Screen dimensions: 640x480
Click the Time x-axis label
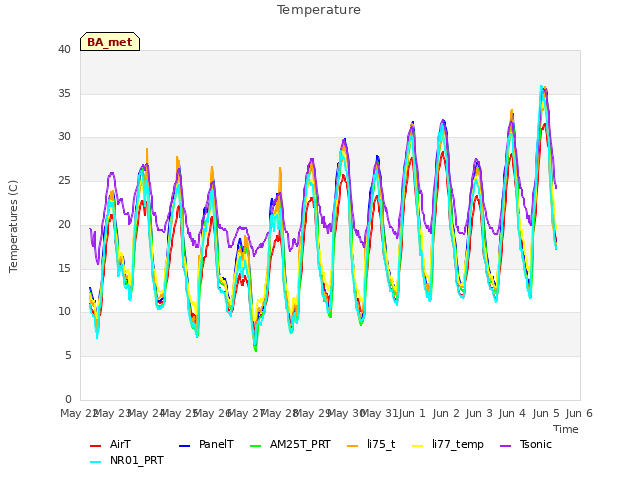tap(566, 429)
